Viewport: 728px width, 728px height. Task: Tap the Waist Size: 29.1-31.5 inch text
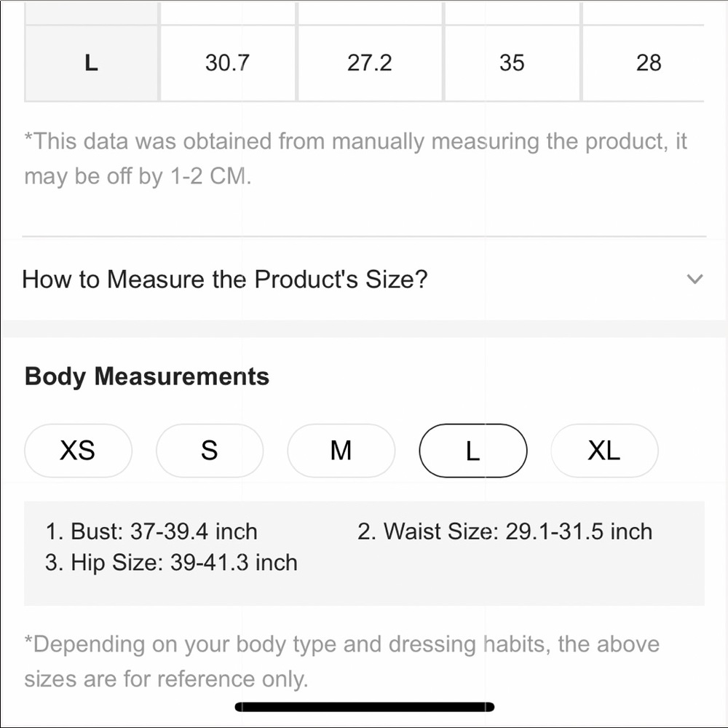505,531
